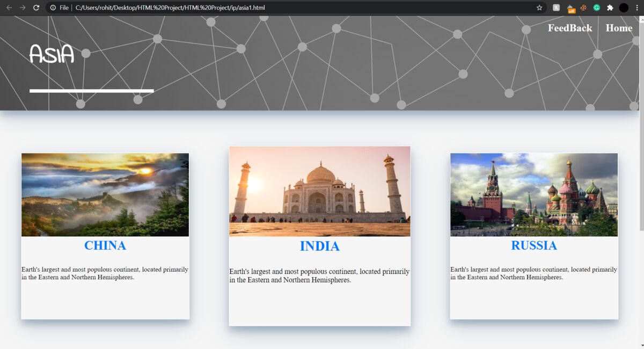Click the browser back arrow
644x349 pixels.
click(x=9, y=8)
